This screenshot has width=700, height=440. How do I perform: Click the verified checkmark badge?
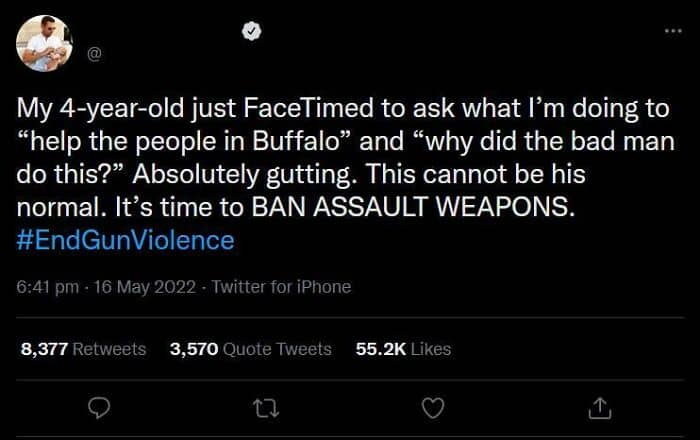pos(251,32)
